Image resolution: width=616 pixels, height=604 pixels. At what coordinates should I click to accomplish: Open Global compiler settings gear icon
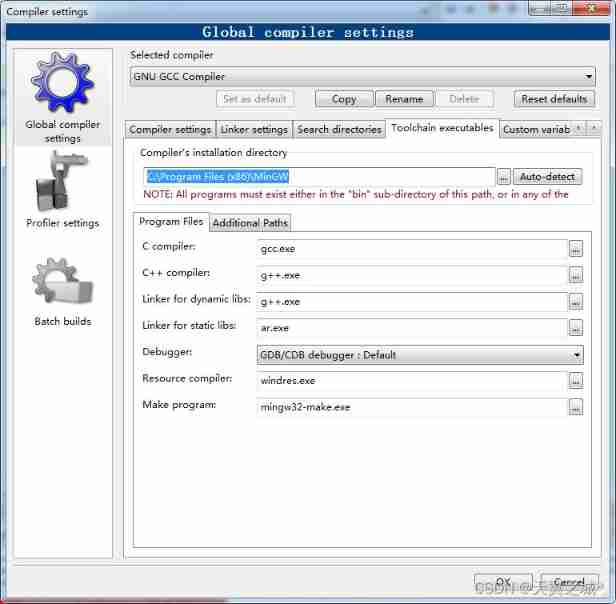(62, 82)
